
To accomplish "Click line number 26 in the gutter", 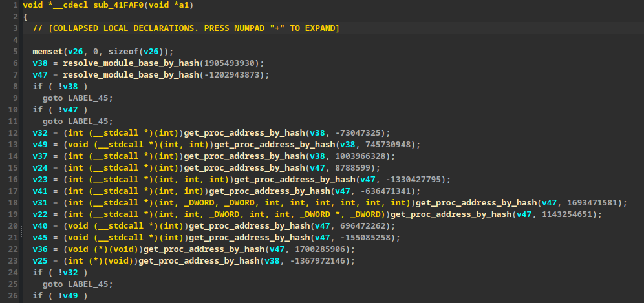I will 13,296.
